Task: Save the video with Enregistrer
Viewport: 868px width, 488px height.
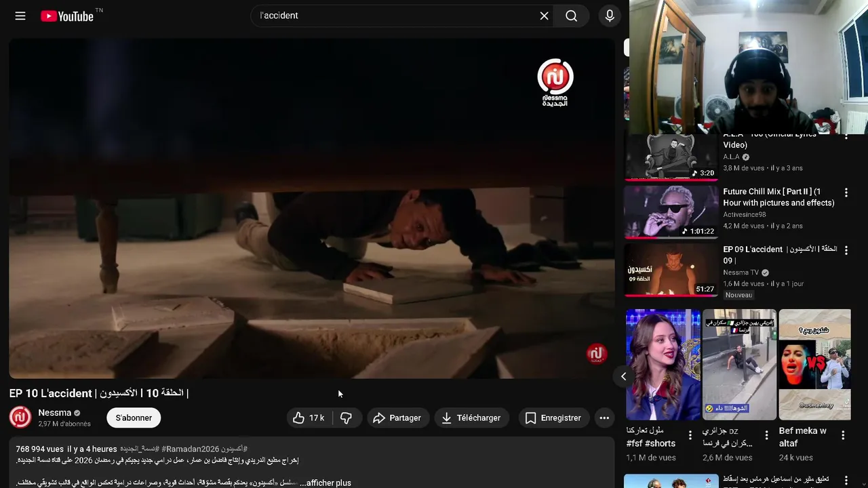Action: (554, 418)
